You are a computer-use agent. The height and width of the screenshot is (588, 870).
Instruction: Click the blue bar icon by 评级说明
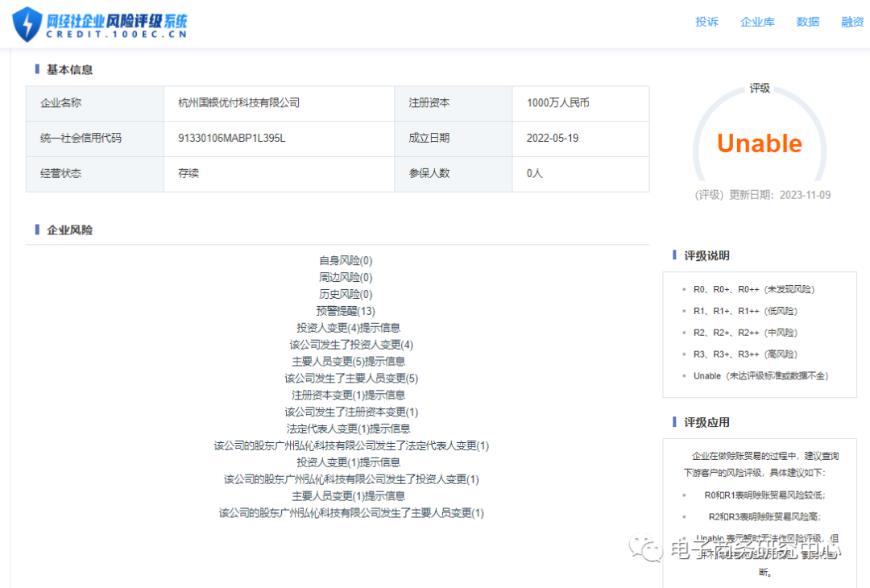click(x=673, y=255)
